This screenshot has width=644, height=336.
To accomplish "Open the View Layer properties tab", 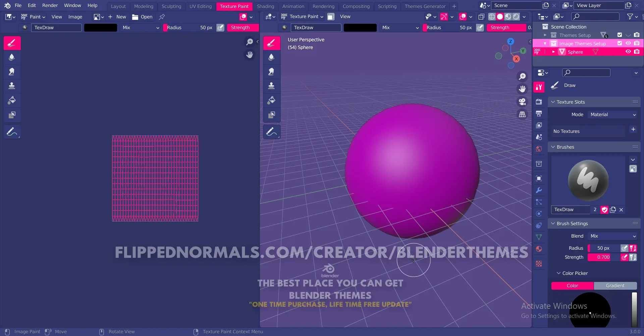I will [x=539, y=125].
